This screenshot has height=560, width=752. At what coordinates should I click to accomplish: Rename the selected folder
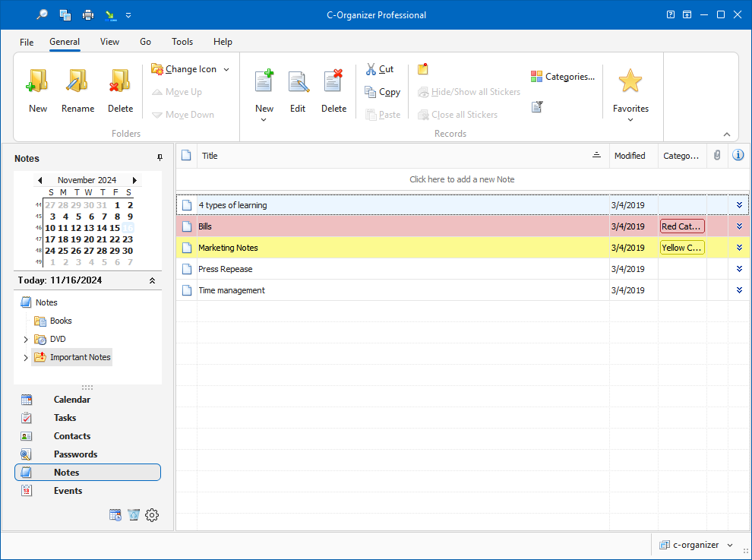(77, 90)
